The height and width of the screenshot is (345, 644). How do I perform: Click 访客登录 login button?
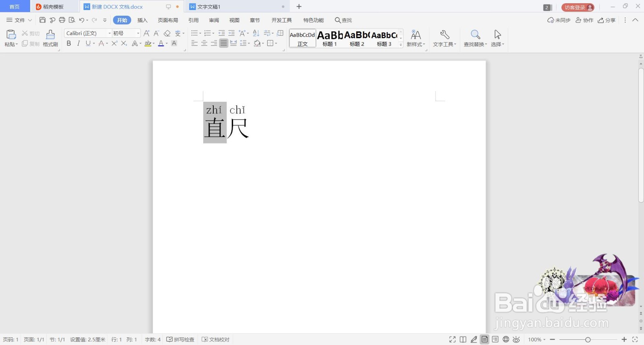[x=578, y=7]
